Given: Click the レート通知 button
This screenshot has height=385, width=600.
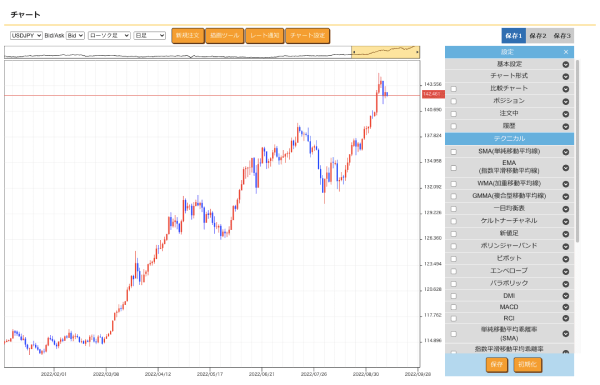Looking at the screenshot, I should click(265, 36).
